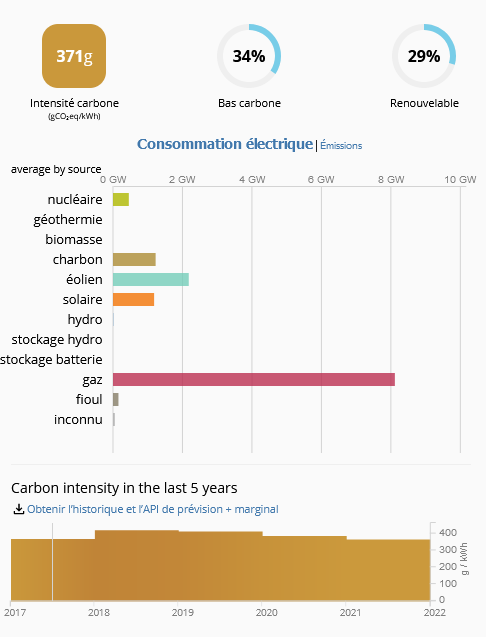The image size is (486, 637).
Task: Click the fioul bar in the chart
Action: [116, 399]
